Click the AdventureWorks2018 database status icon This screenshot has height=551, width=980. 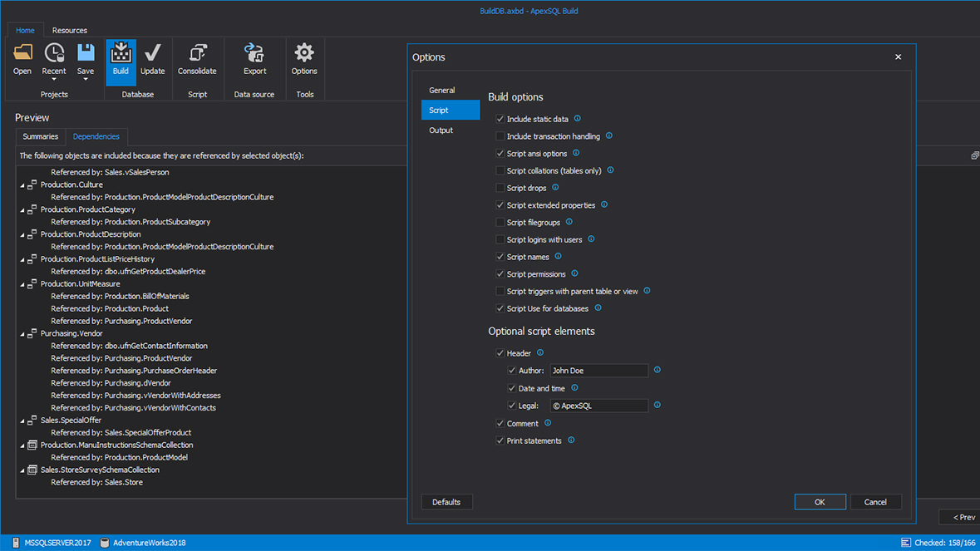pyautogui.click(x=105, y=542)
